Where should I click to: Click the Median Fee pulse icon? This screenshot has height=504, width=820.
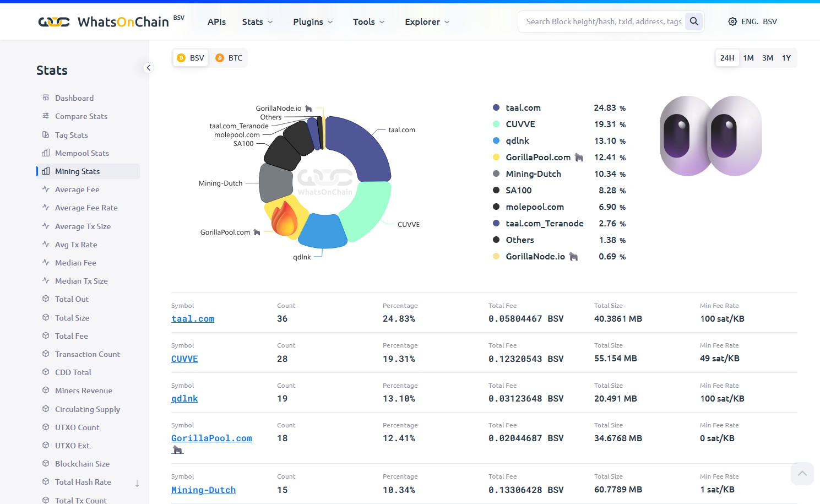[46, 262]
